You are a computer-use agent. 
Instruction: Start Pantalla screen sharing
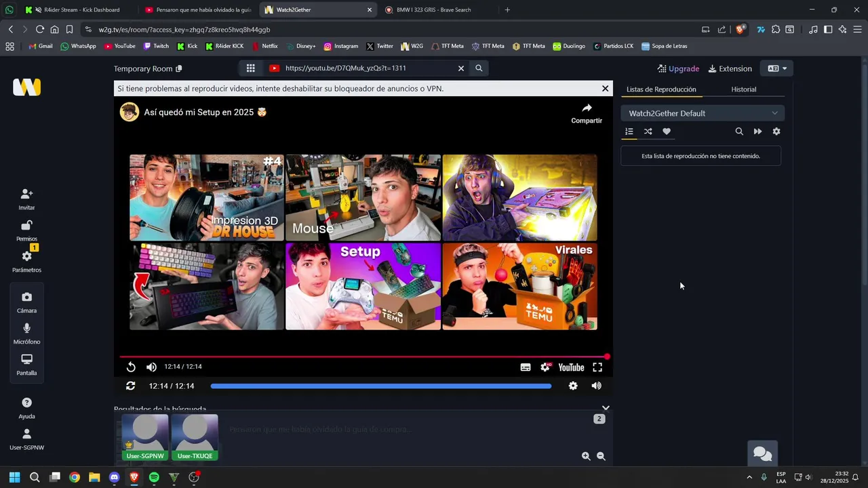tap(26, 359)
